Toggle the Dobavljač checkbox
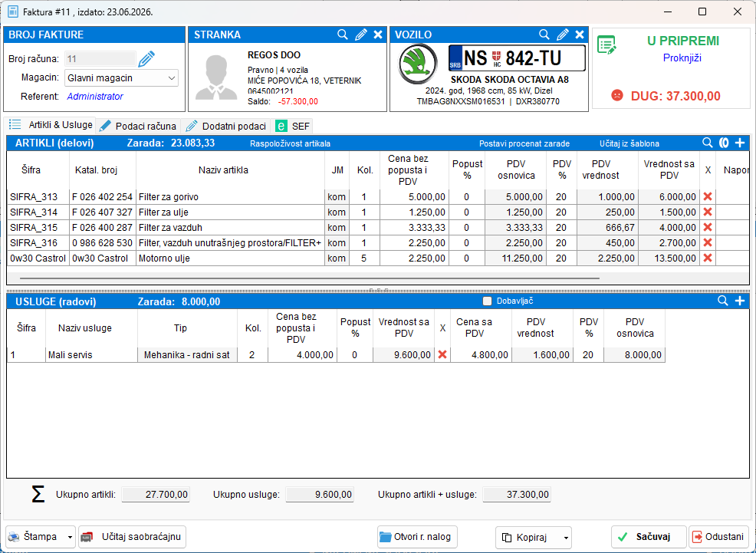Screen dimensions: 756x553 pos(487,301)
